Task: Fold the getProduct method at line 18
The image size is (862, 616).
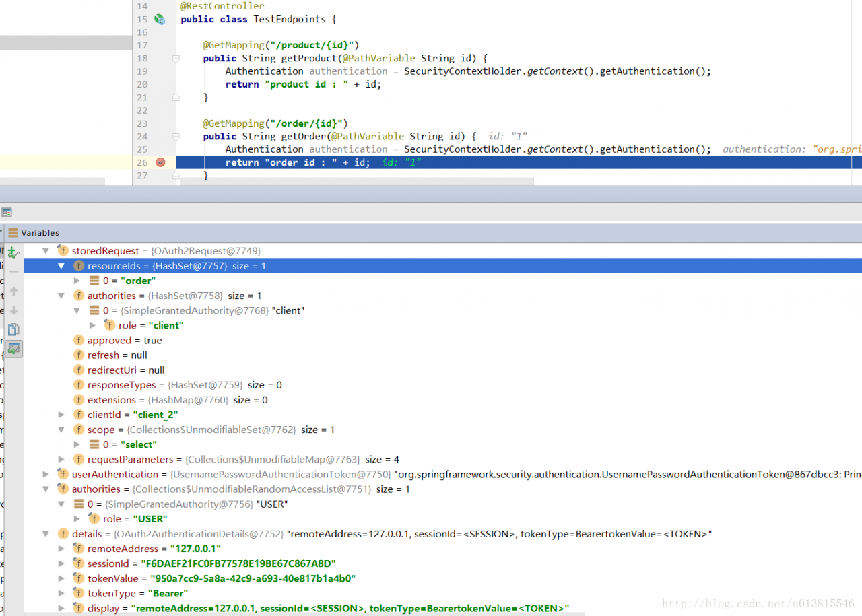Action: coord(176,59)
